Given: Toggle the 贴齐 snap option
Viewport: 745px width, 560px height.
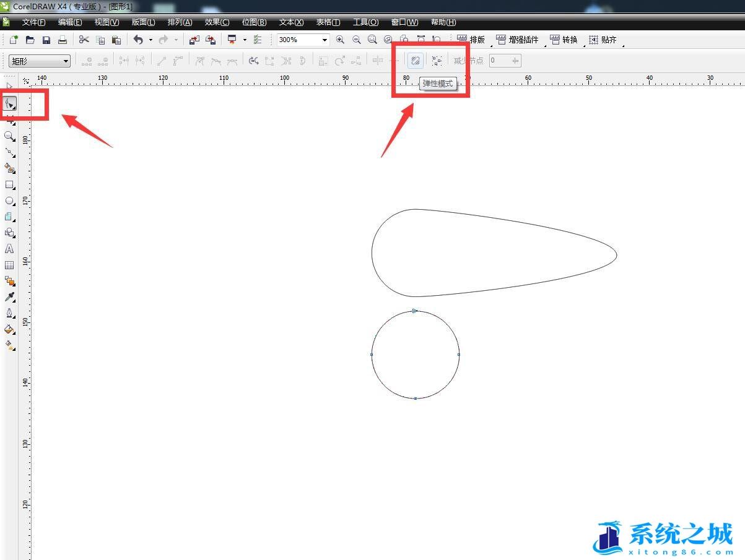Looking at the screenshot, I should [603, 40].
